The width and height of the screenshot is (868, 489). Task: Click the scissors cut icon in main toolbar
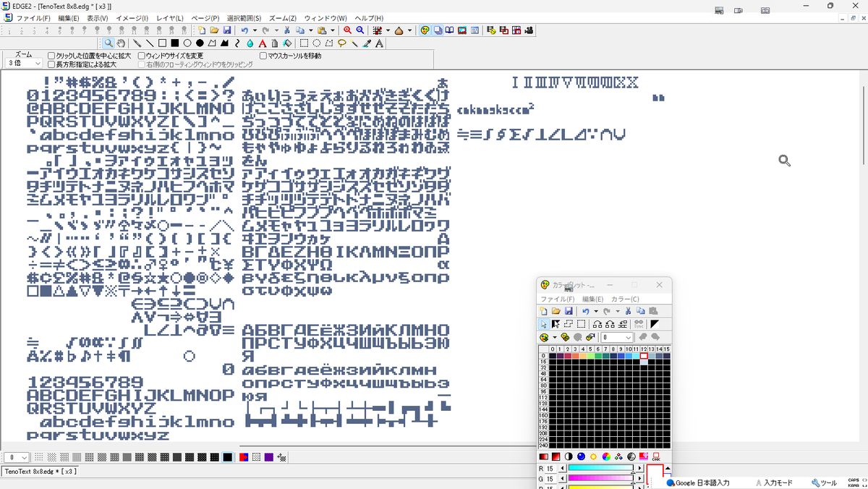point(287,30)
